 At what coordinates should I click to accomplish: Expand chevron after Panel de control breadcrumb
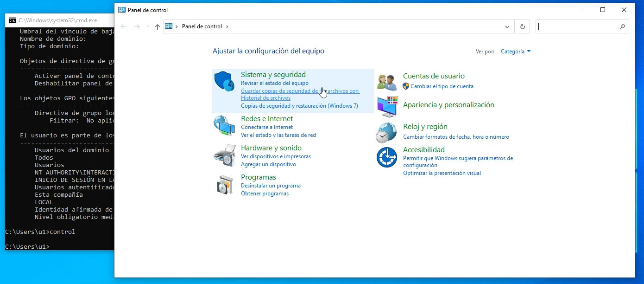click(227, 27)
